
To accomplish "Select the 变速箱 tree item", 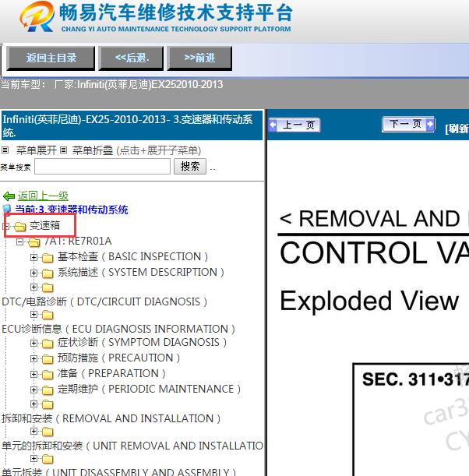I will click(x=44, y=226).
